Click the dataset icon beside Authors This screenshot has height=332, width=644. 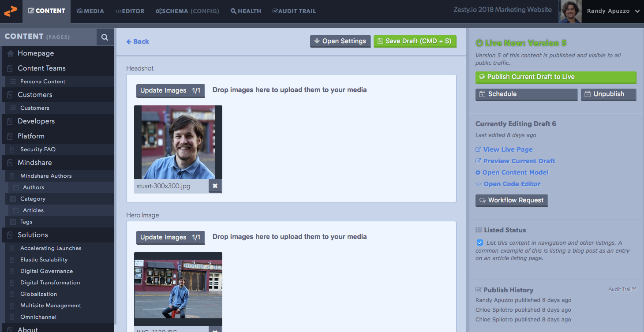pyautogui.click(x=16, y=187)
